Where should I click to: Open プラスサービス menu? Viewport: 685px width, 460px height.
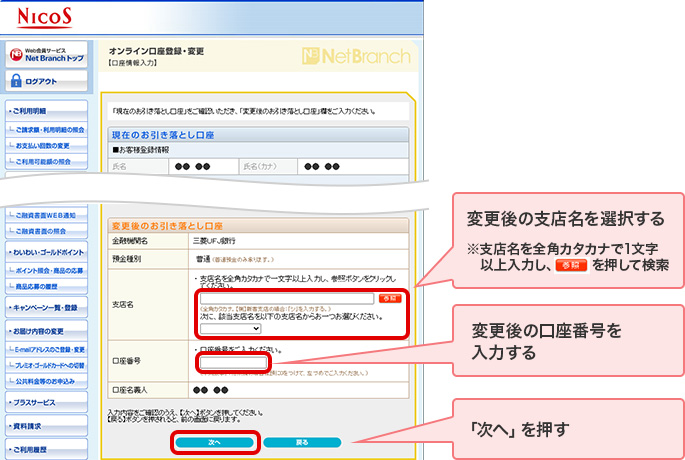tap(46, 402)
